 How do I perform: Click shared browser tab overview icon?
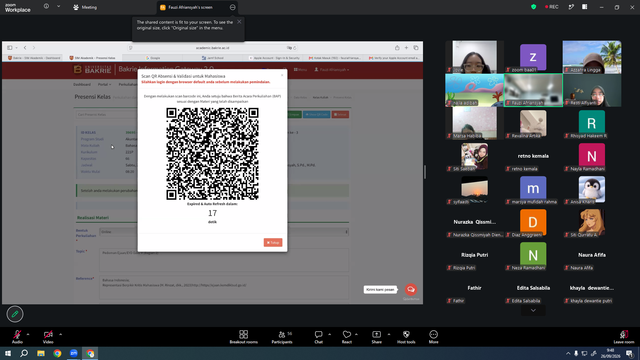coord(416,48)
